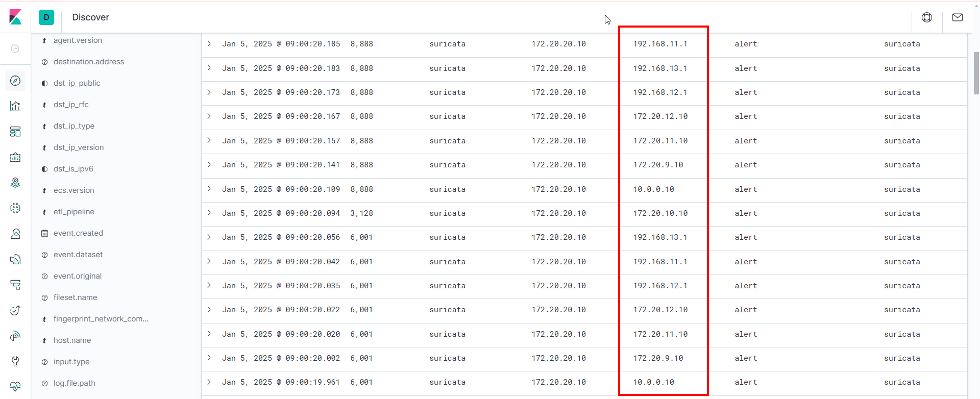980x399 pixels.
Task: Open the Dev Tools wrench icon
Action: coord(15,361)
